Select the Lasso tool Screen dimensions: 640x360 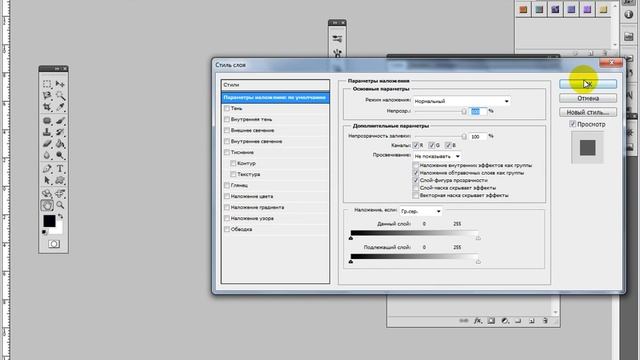[47, 96]
